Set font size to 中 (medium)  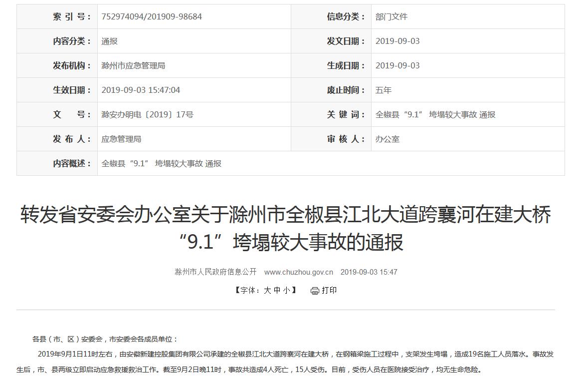277,290
